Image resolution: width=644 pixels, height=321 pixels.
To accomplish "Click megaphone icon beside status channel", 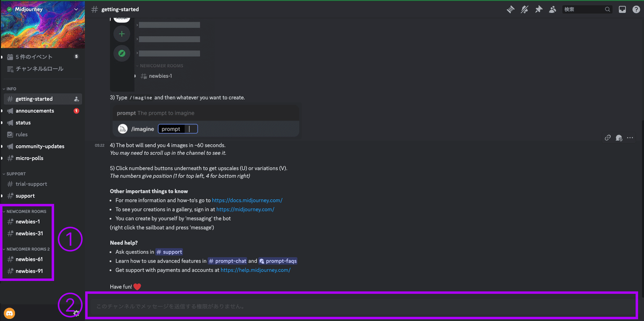I will click(x=10, y=123).
